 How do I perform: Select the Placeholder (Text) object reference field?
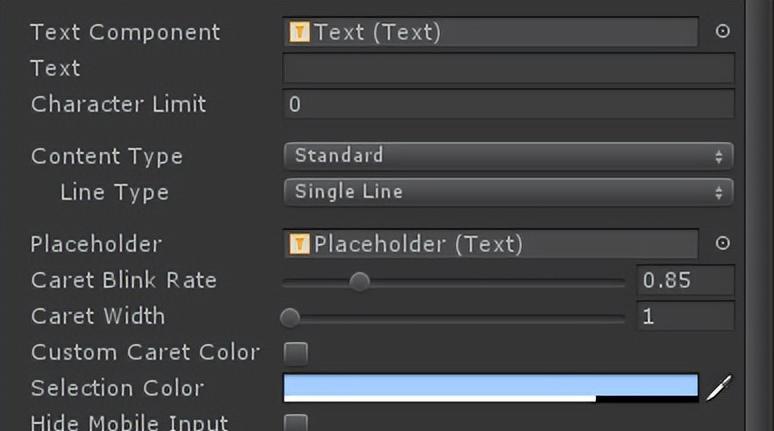point(491,244)
